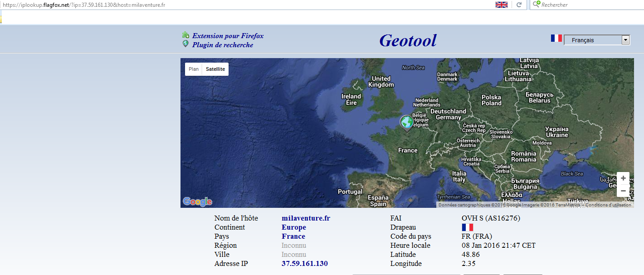Click the Deutschland Germany label on map
The width and height of the screenshot is (644, 275).
[448, 114]
